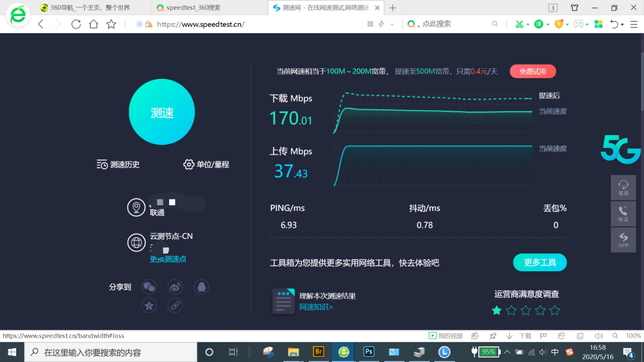The width and height of the screenshot is (644, 362).
Task: Launch Photoshop from the taskbar
Action: pyautogui.click(x=368, y=352)
